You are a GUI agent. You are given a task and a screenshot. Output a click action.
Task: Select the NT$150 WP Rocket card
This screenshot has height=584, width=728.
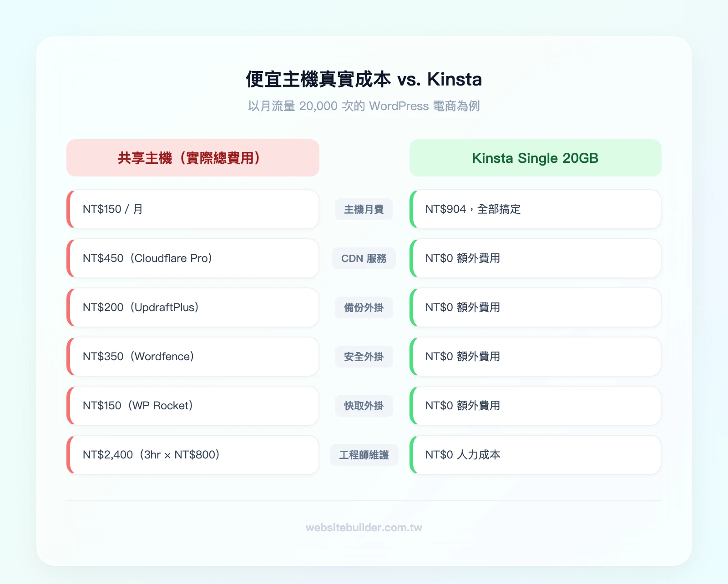click(x=193, y=406)
